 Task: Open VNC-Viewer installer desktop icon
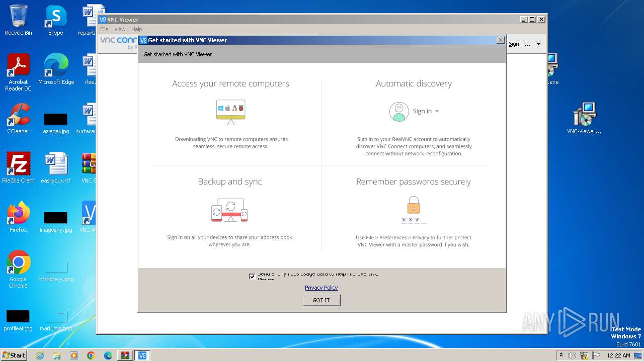click(584, 119)
